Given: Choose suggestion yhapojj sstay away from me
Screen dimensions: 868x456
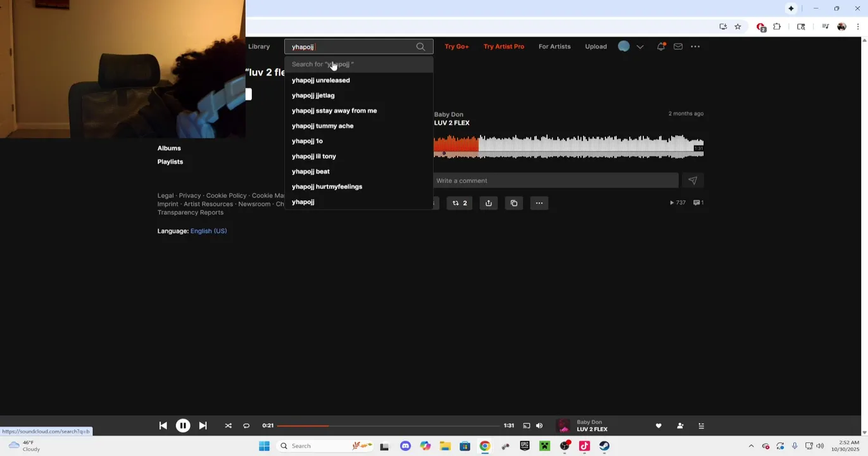Looking at the screenshot, I should 359,111.
